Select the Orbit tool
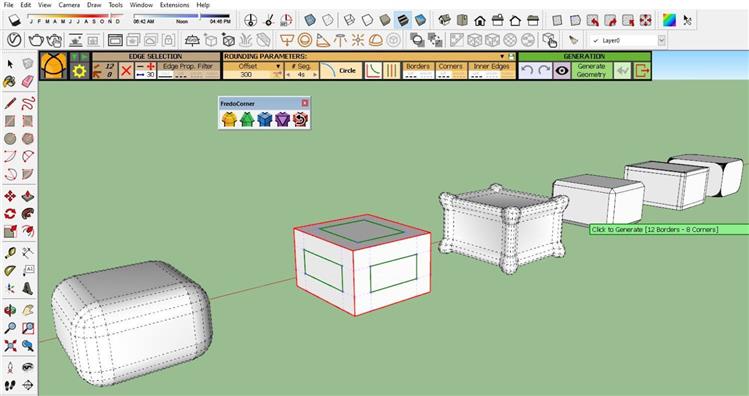This screenshot has height=396, width=749. point(10,310)
